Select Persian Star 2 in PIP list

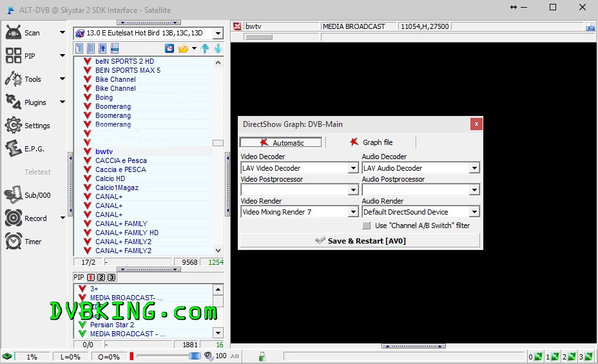click(x=111, y=325)
